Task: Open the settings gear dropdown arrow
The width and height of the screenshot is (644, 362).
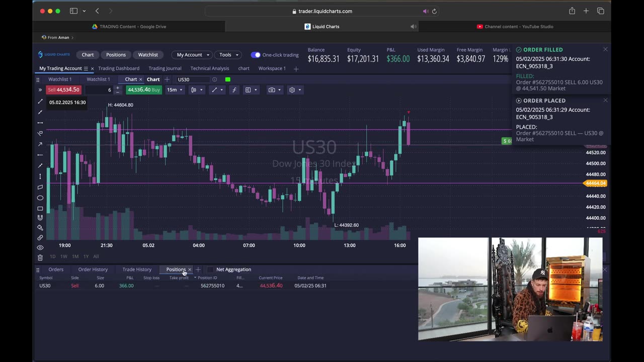Action: tap(300, 90)
